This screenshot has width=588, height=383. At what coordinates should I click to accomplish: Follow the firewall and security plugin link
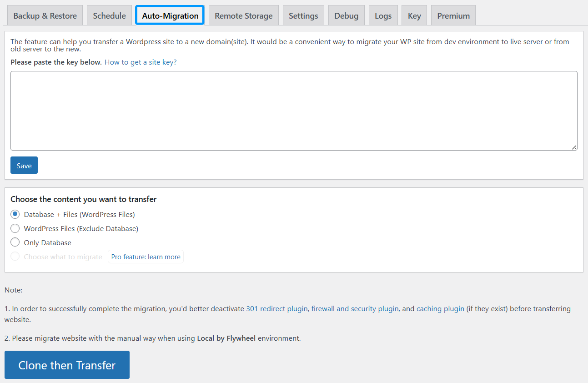click(355, 308)
